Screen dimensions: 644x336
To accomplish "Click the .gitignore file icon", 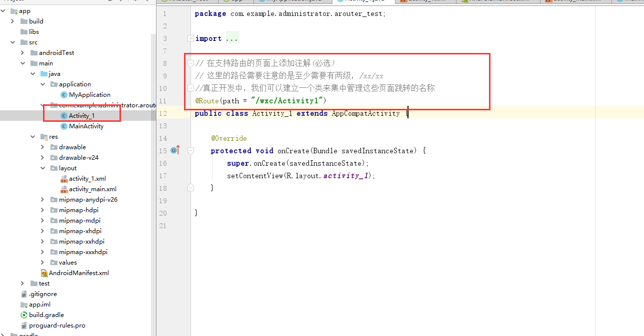I will pos(24,294).
